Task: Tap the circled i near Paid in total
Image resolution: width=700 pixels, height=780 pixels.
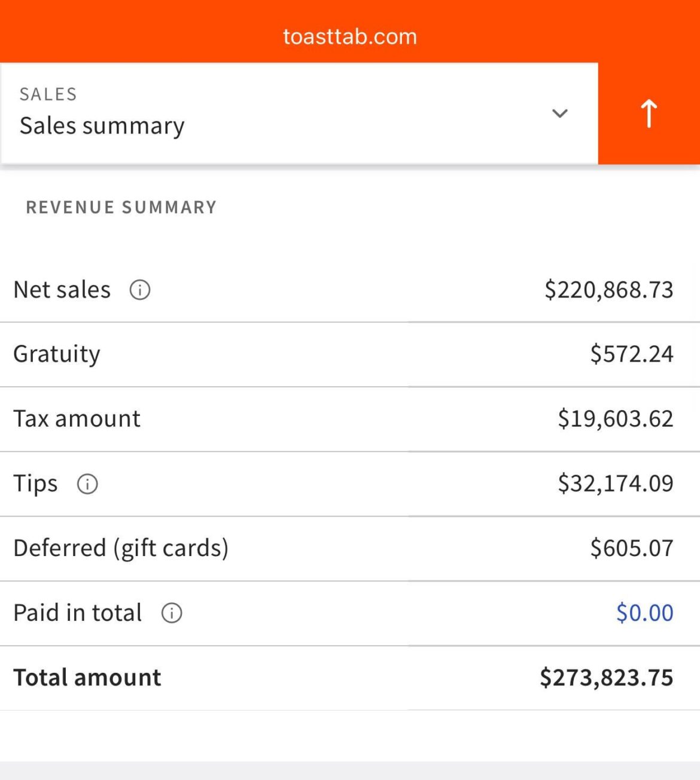Action: click(x=171, y=613)
